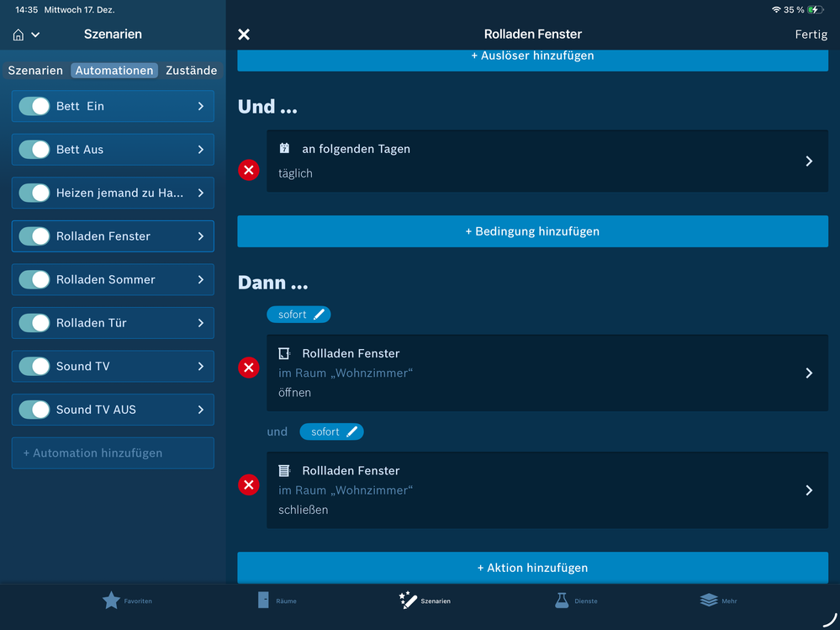
Task: Toggle the 'Sound TV AUS' automation switch
Action: [x=34, y=410]
